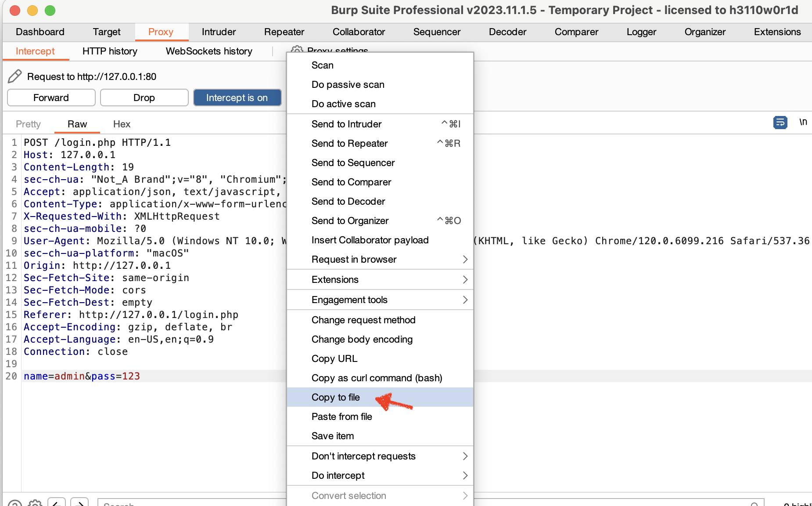Select Change body encoding
The width and height of the screenshot is (812, 506).
[x=380, y=339]
